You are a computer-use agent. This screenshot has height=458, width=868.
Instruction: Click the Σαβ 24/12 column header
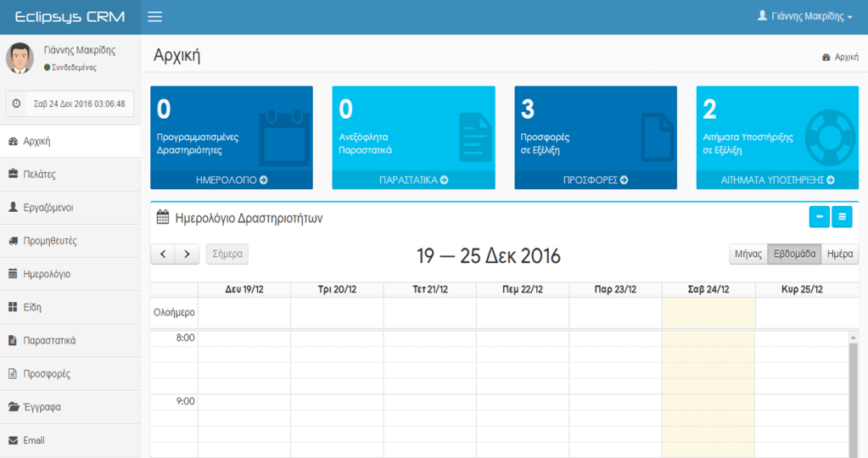pos(708,289)
